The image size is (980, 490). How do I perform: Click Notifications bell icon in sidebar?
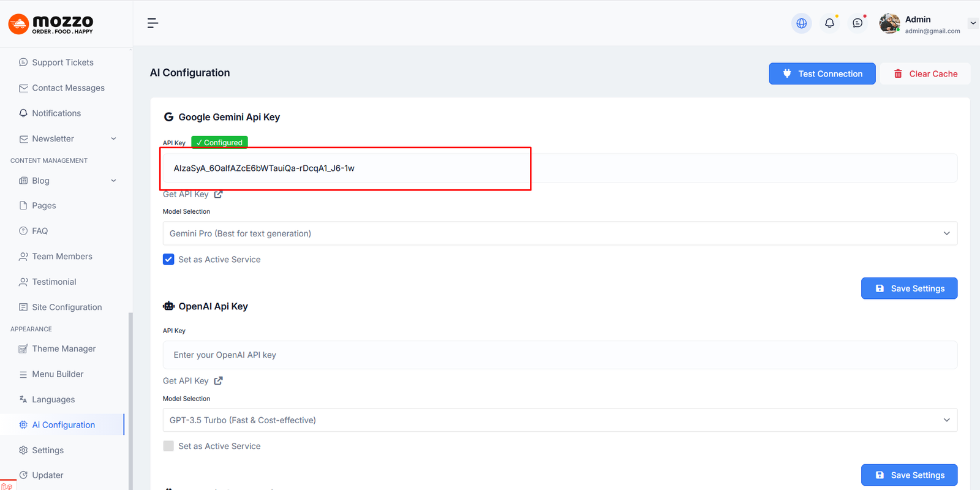point(23,113)
